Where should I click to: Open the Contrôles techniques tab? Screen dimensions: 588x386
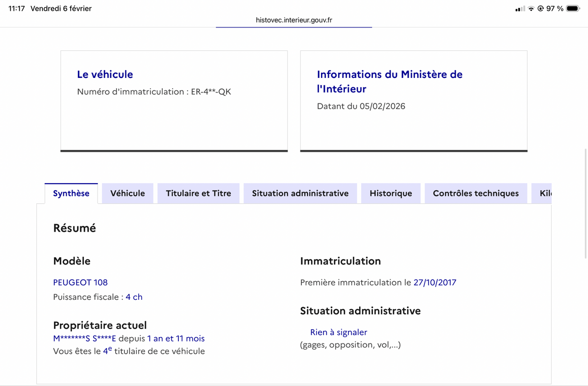(476, 193)
